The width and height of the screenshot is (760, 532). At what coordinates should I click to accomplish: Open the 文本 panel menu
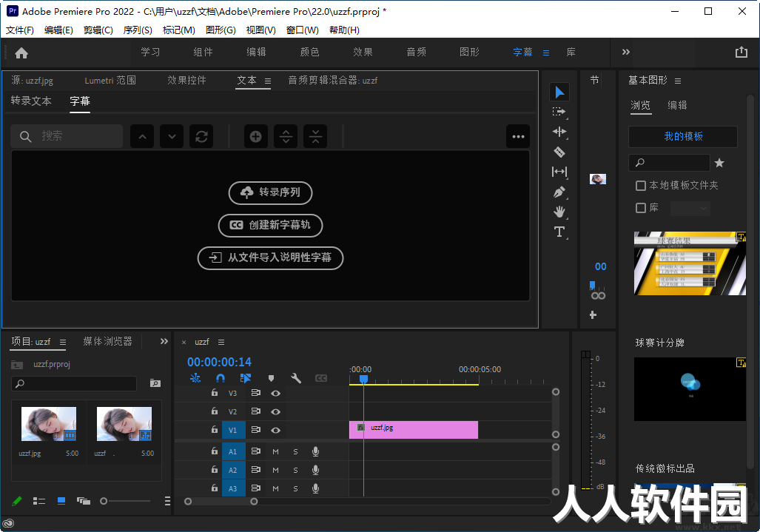[268, 81]
